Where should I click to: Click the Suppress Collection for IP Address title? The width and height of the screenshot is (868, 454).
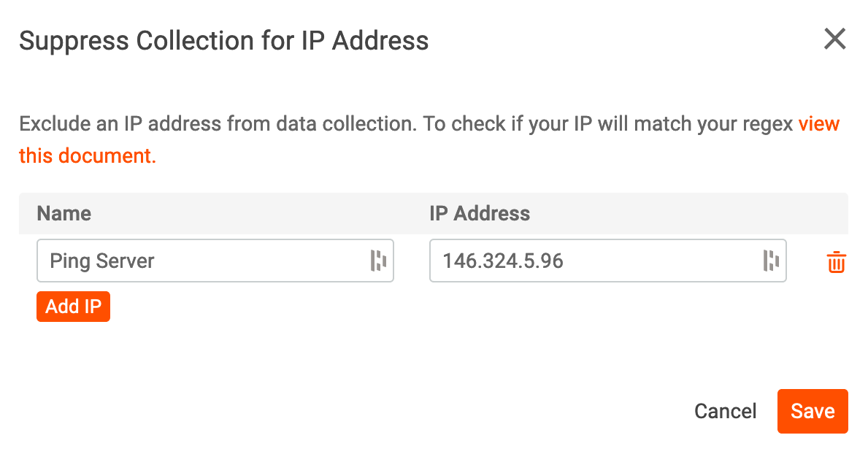pos(224,41)
